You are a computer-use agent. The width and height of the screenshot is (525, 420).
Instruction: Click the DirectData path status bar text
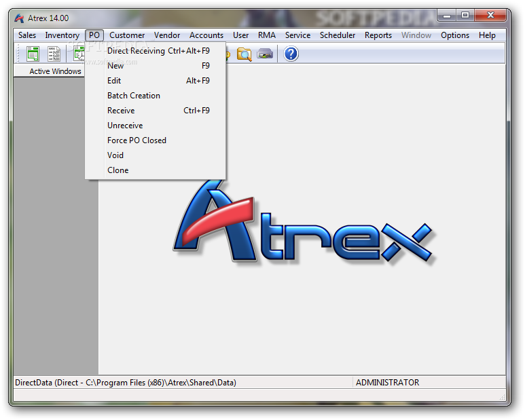tap(126, 383)
